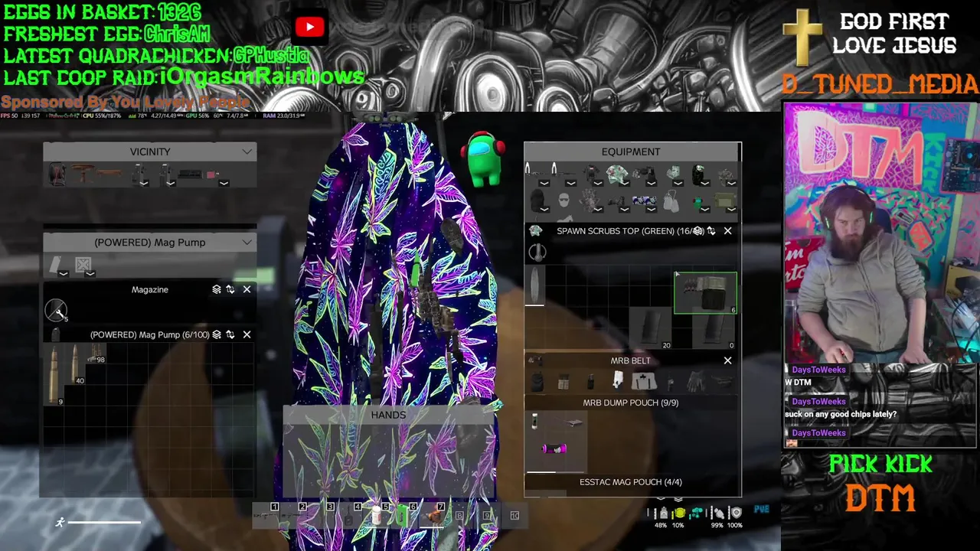This screenshot has height=551, width=980.
Task: Click the MRB DUMP POUCH (9/9) header
Action: (631, 403)
